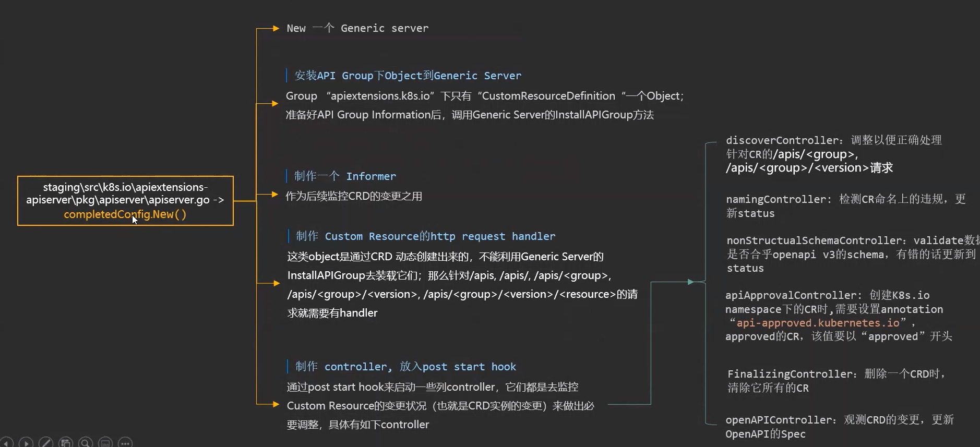Open the more slideshow options menu
980x447 pixels.
[x=125, y=443]
